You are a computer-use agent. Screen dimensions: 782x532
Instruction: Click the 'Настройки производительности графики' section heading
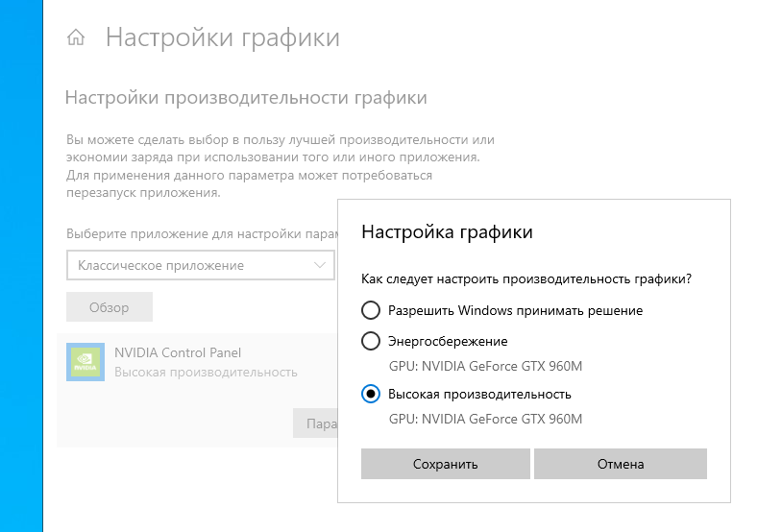pyautogui.click(x=246, y=98)
